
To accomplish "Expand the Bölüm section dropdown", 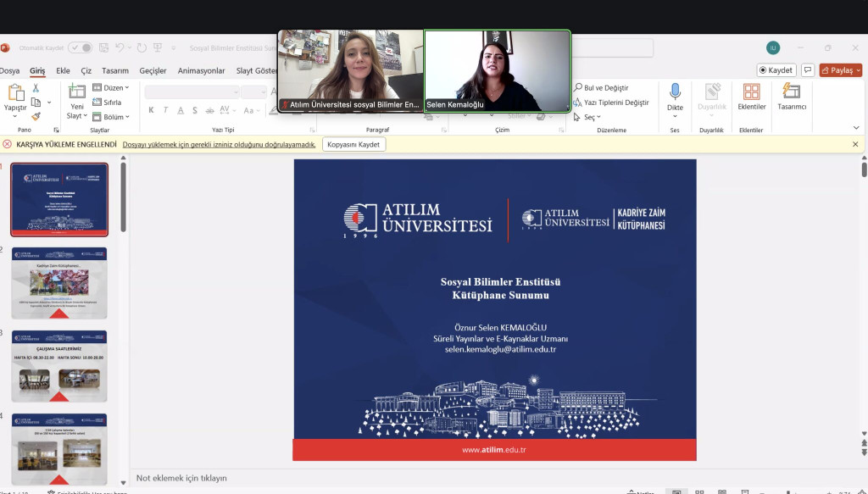I will click(115, 117).
